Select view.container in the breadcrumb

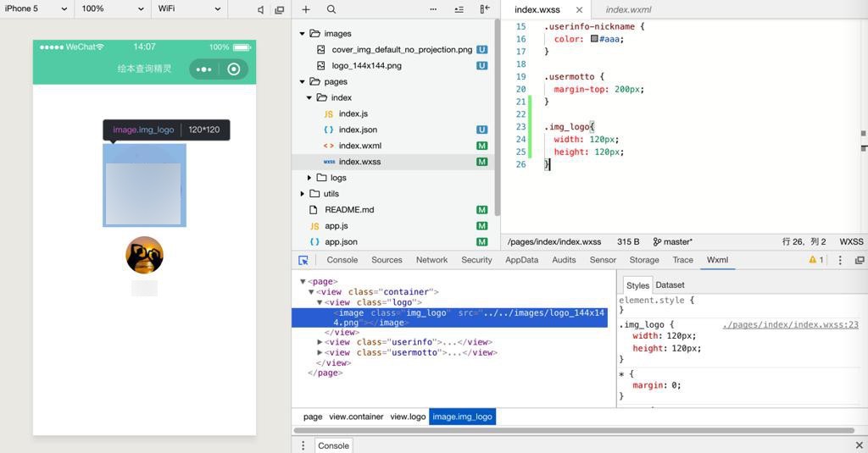(x=356, y=417)
